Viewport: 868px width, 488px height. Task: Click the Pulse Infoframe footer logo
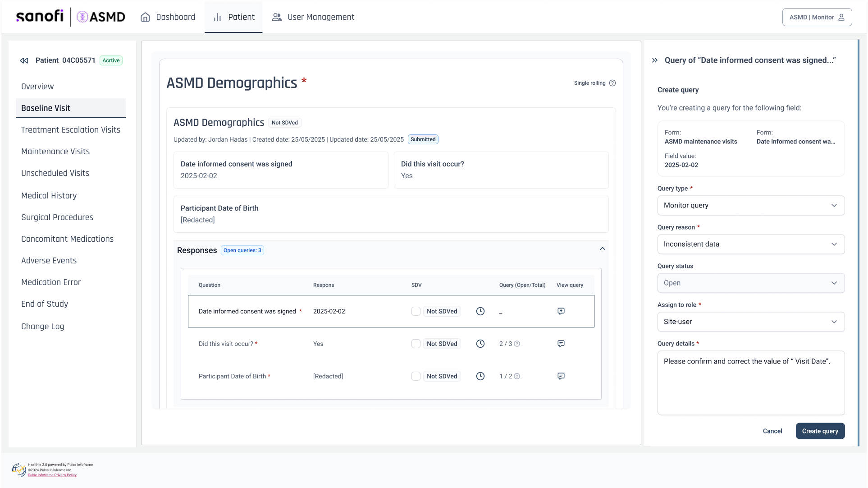19,470
